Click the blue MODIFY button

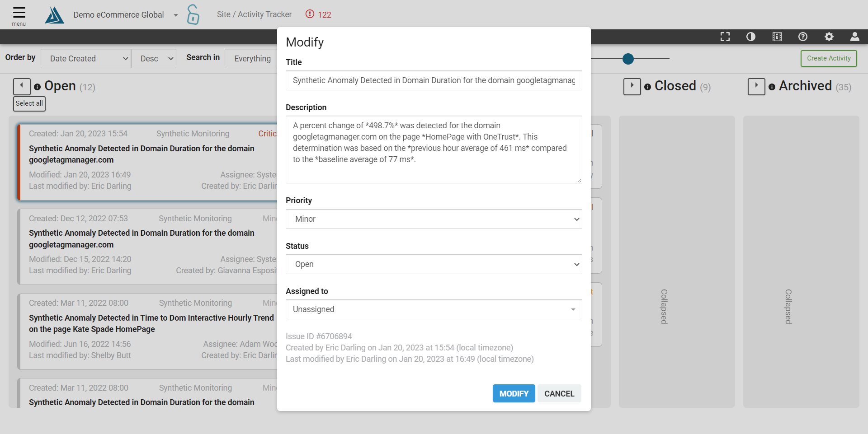click(514, 393)
